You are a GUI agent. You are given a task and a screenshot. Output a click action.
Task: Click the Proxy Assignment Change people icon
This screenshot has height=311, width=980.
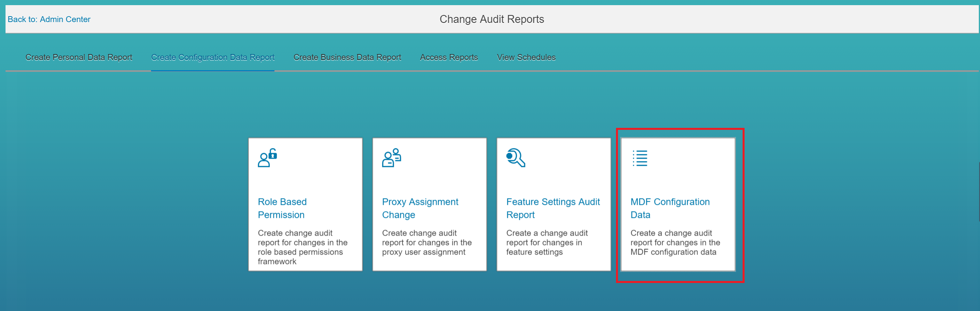(x=392, y=158)
